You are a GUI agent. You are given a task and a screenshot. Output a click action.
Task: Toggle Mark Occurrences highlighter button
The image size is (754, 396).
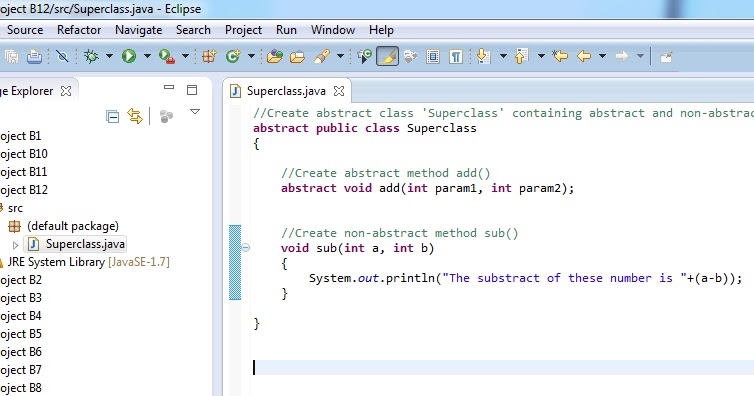pos(388,56)
